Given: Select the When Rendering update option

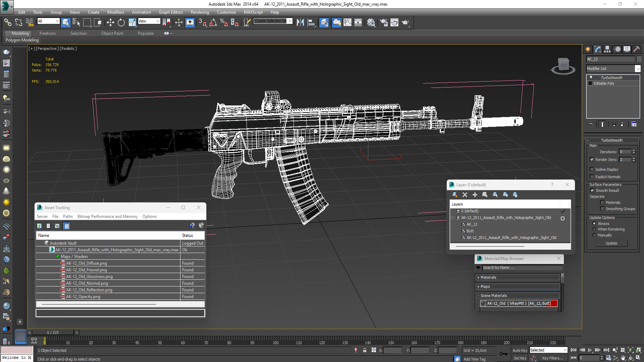Looking at the screenshot, I should click(x=594, y=229).
